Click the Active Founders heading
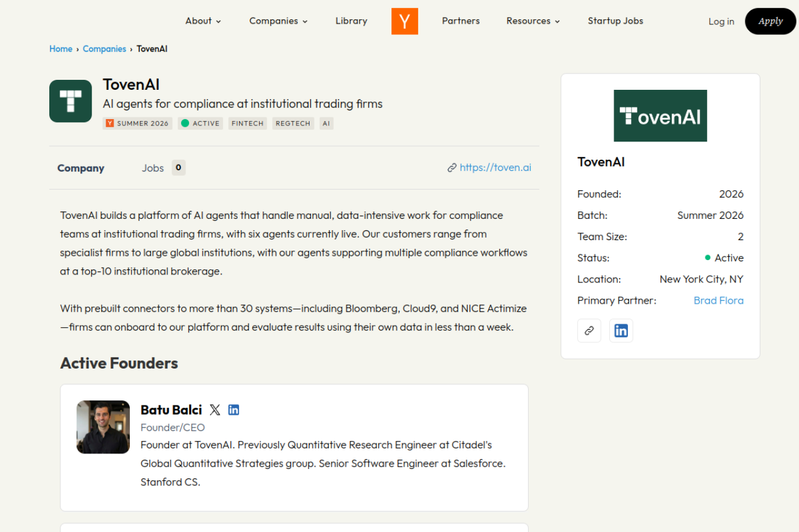The height and width of the screenshot is (532, 799). 119,364
